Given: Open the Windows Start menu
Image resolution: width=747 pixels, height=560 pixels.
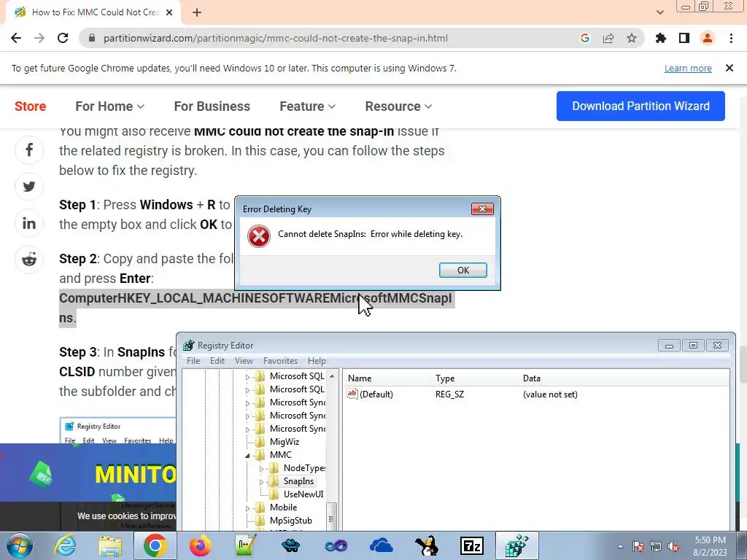Looking at the screenshot, I should [20, 545].
